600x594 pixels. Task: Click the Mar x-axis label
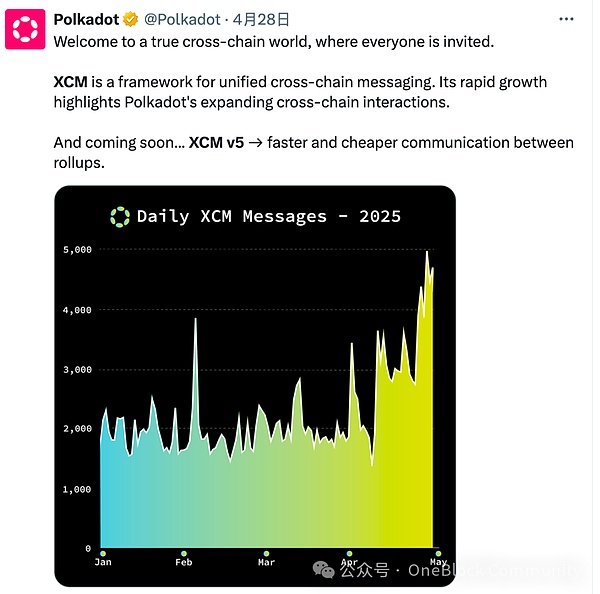266,563
